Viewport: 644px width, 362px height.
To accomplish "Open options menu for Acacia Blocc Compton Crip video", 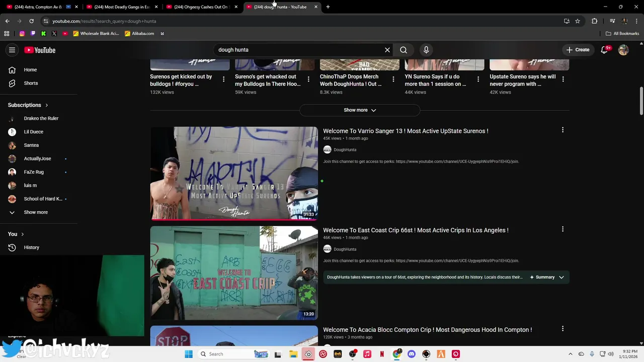I will (562, 329).
